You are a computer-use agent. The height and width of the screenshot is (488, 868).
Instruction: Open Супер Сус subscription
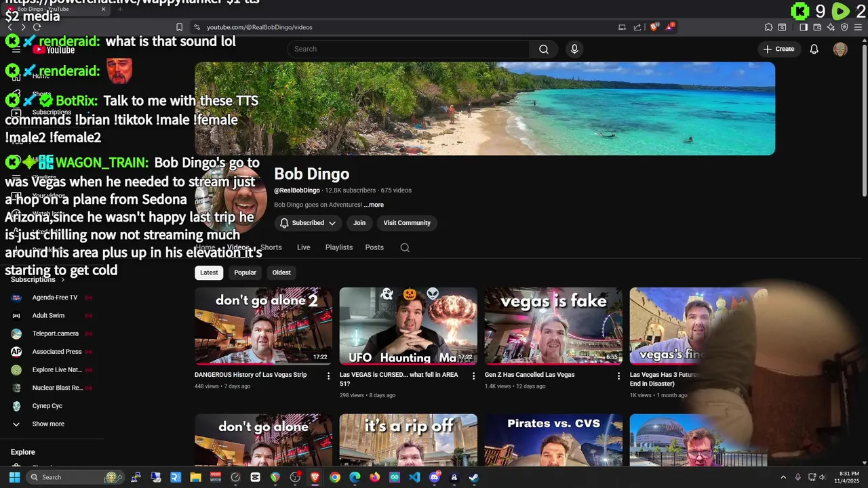coord(52,406)
